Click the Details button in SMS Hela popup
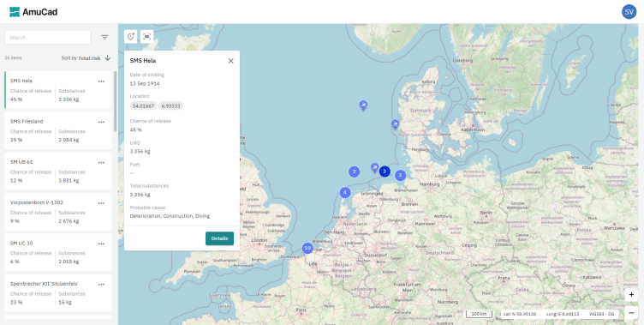Screen dimensions: 644x325 point(220,238)
